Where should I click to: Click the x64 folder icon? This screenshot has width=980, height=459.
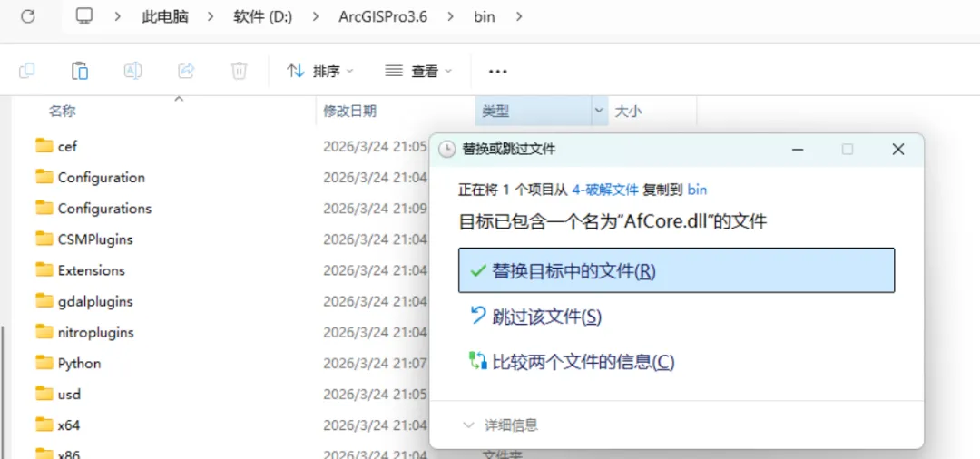point(44,425)
